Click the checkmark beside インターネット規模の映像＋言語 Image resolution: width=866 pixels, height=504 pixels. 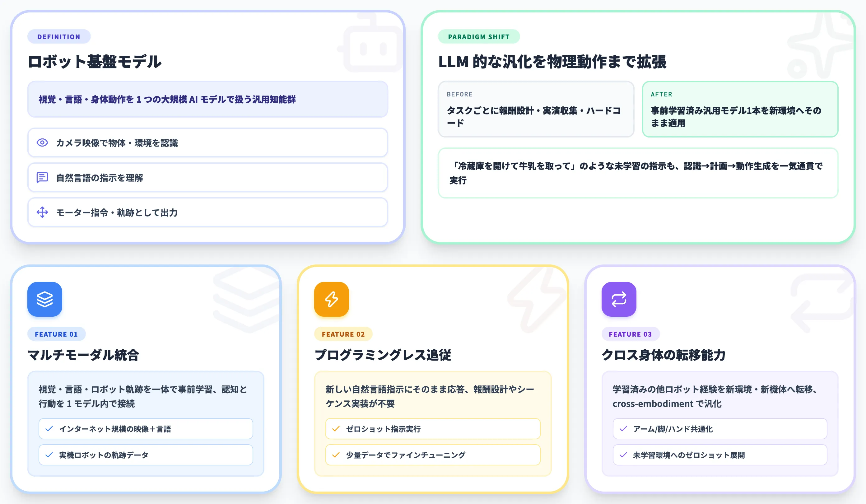pos(49,428)
